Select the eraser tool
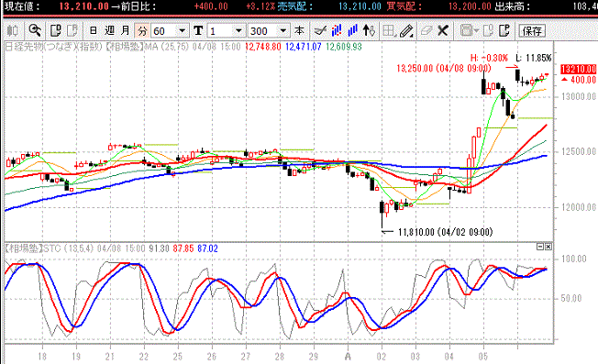Image resolution: width=598 pixels, height=364 pixels. point(426,30)
